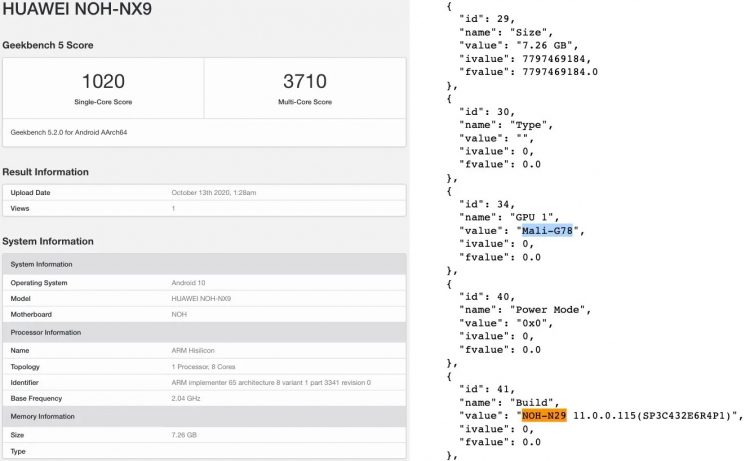Click the HUAWEI NOH-NX9 page title
This screenshot has width=750, height=461.
(70, 13)
